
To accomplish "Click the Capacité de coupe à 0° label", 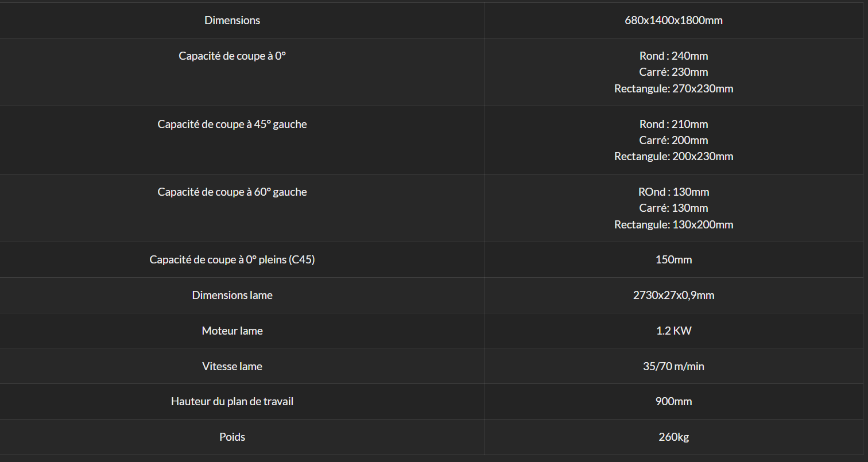I will (x=232, y=56).
